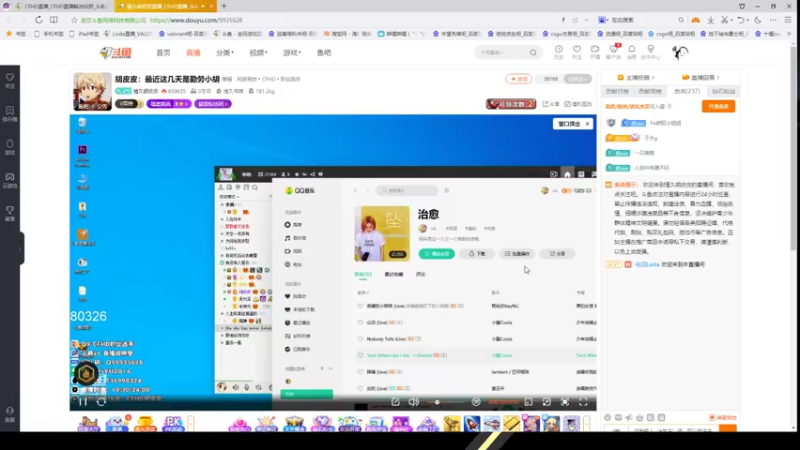Image resolution: width=800 pixels, height=450 pixels.
Task: Refresh the live stream in player controls
Action: 101,402
